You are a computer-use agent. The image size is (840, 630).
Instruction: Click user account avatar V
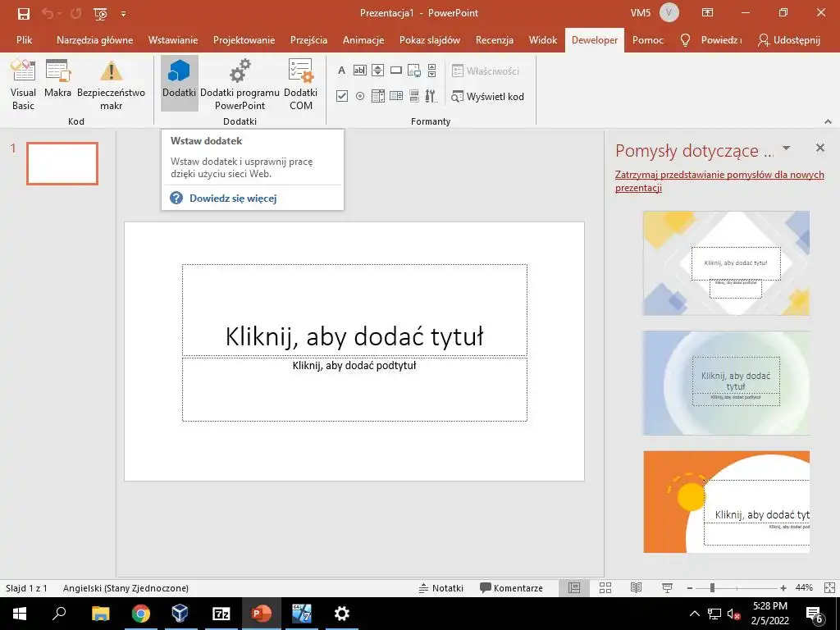pos(669,12)
